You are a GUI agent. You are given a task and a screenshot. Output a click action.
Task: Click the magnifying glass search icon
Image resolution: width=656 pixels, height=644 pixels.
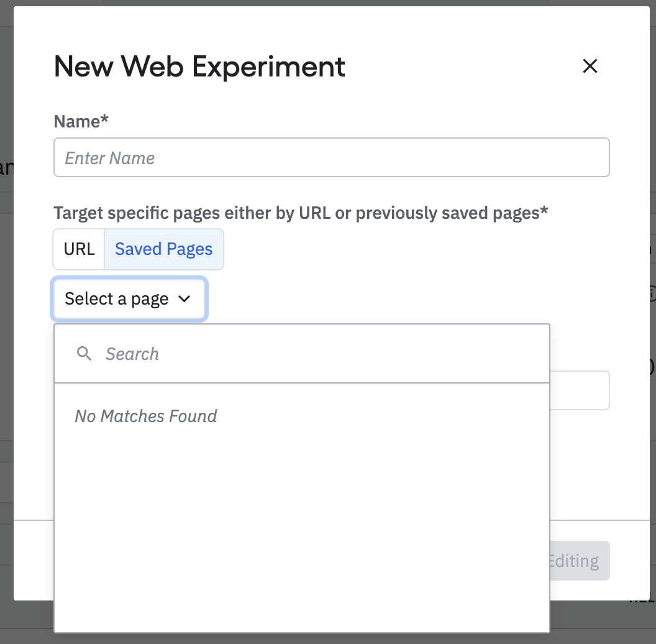click(x=84, y=354)
